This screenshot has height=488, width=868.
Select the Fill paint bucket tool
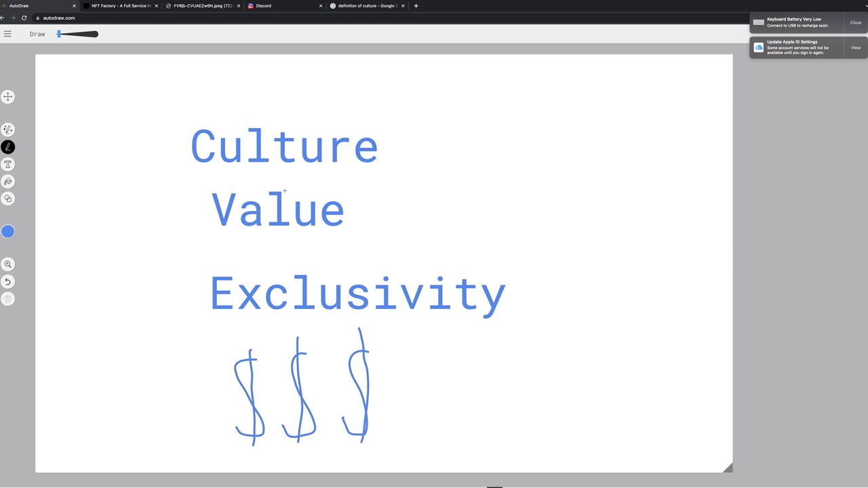pyautogui.click(x=8, y=182)
